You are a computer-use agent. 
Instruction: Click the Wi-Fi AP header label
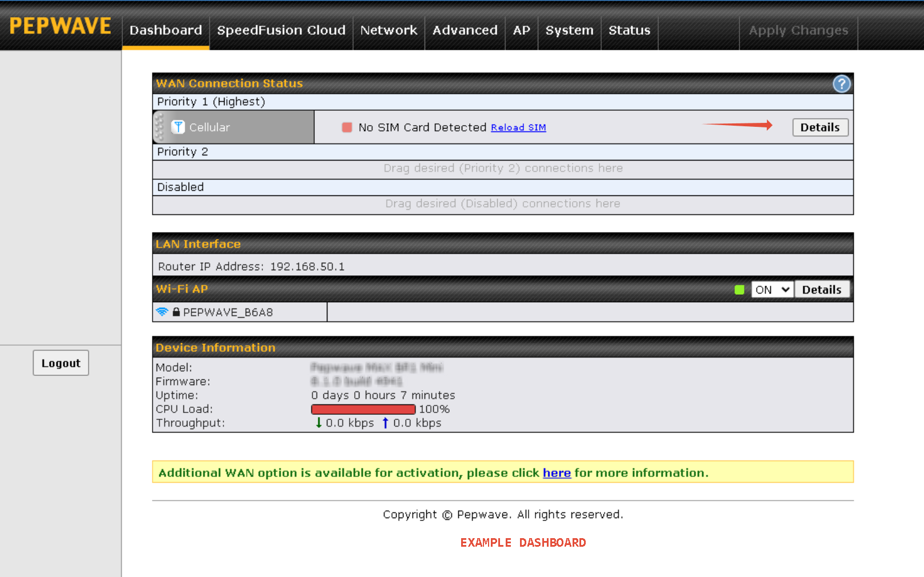click(x=182, y=289)
